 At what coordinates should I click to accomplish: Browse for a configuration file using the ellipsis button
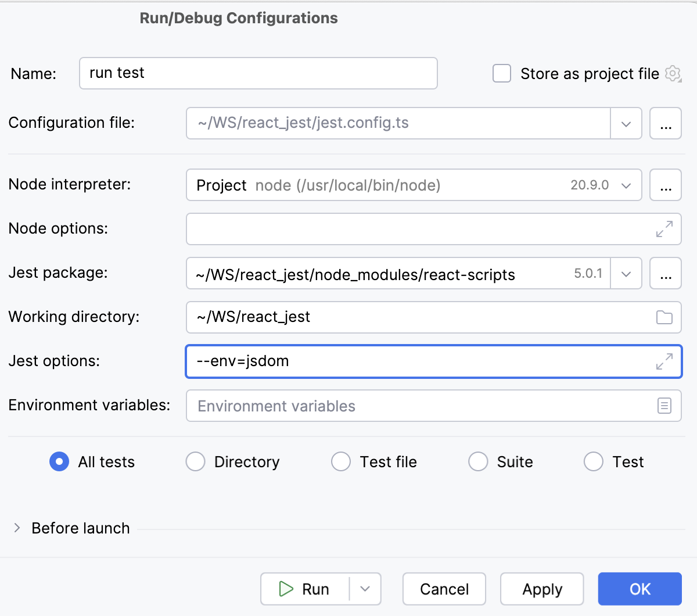pyautogui.click(x=666, y=123)
